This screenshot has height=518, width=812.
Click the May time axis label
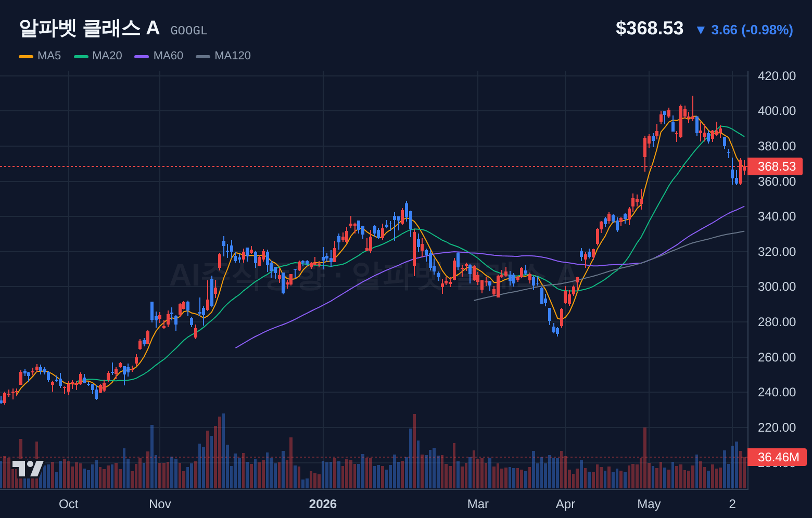point(649,504)
